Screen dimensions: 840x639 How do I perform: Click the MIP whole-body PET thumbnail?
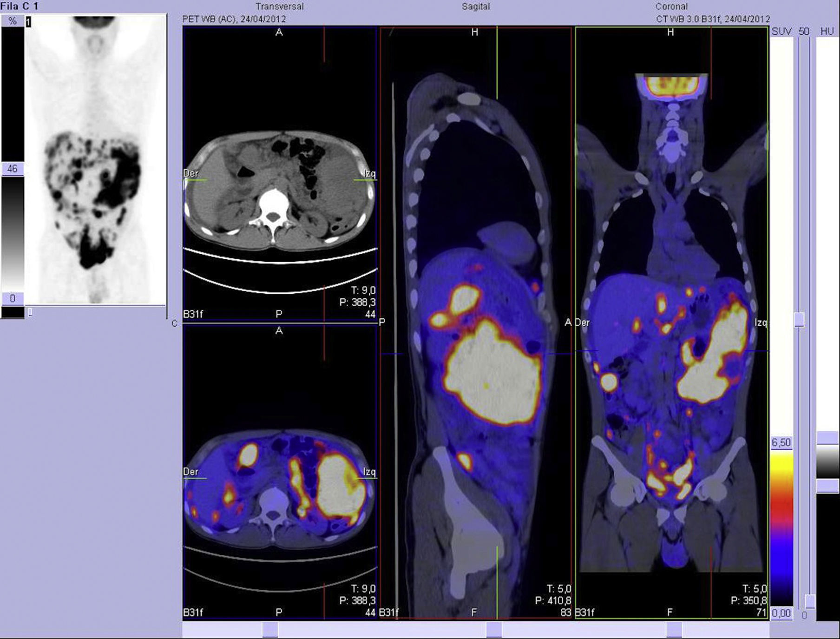pos(95,160)
